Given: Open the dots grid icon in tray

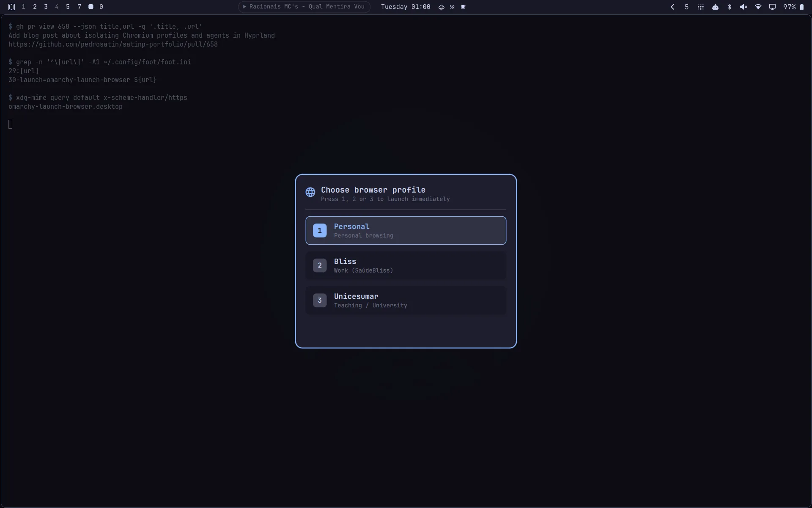Looking at the screenshot, I should tap(701, 7).
